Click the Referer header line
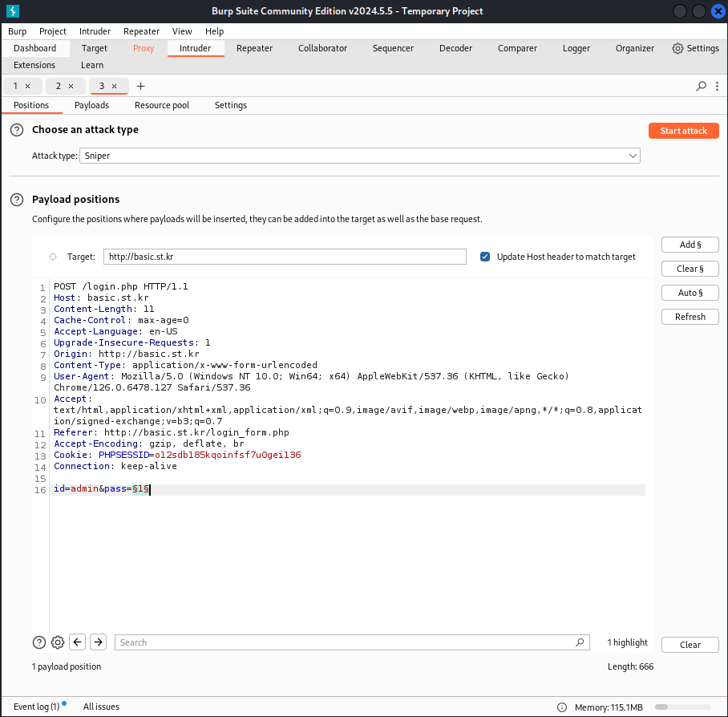This screenshot has height=717, width=728. 172,433
